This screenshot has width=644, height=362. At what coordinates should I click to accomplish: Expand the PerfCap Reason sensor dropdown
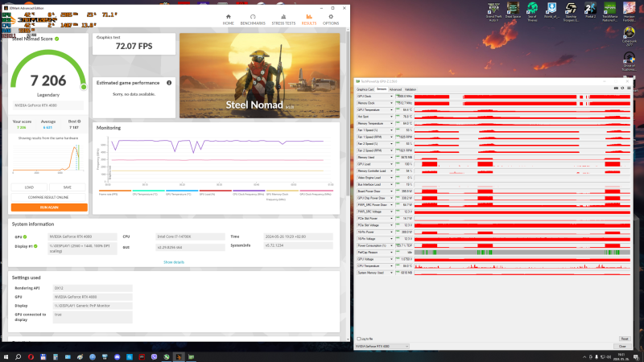click(391, 253)
